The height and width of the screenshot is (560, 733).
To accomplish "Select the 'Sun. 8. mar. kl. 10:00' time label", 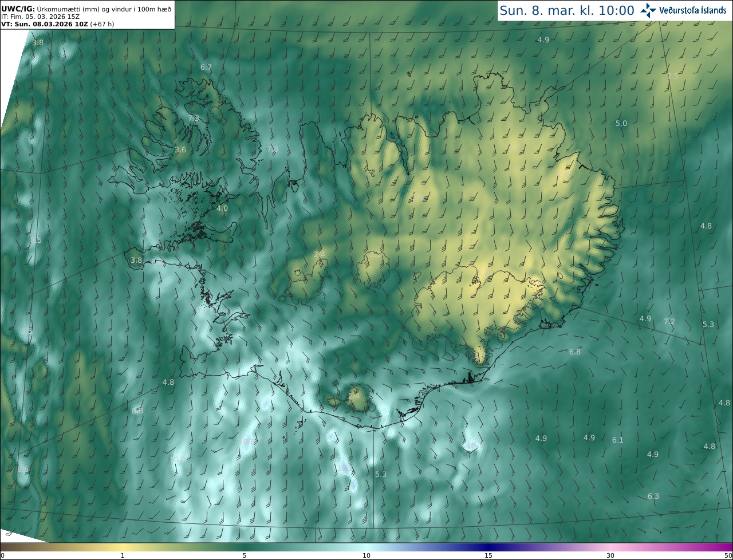I will coord(566,10).
